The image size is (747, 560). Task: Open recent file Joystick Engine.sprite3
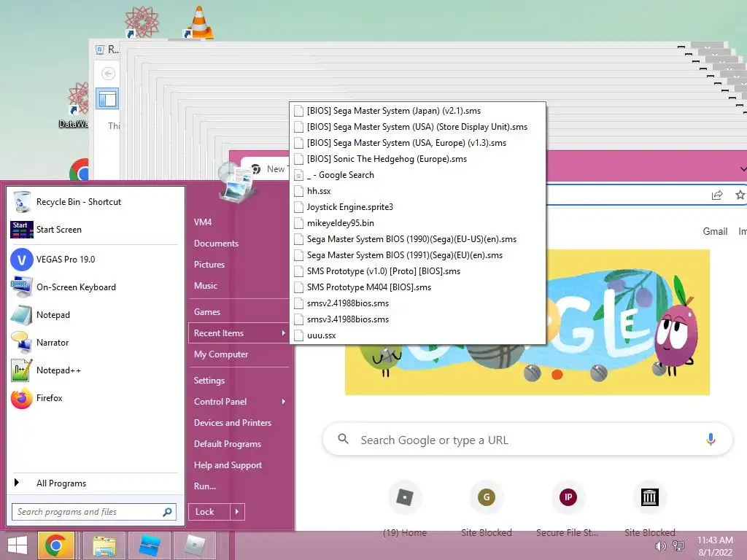point(417,207)
